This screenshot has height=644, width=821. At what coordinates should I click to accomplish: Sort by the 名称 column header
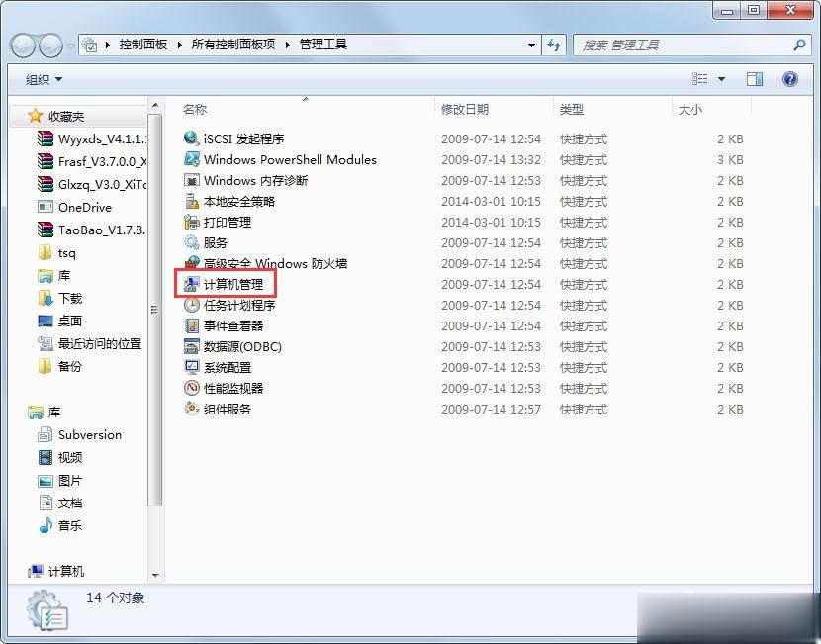tap(195, 109)
